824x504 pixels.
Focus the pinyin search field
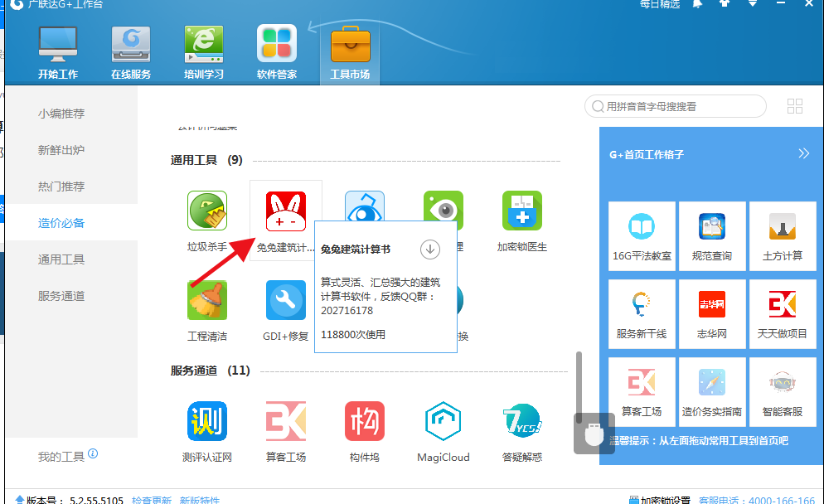click(676, 106)
